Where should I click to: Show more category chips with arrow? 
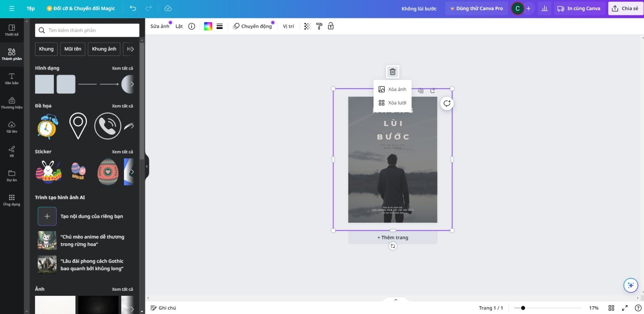coord(131,49)
